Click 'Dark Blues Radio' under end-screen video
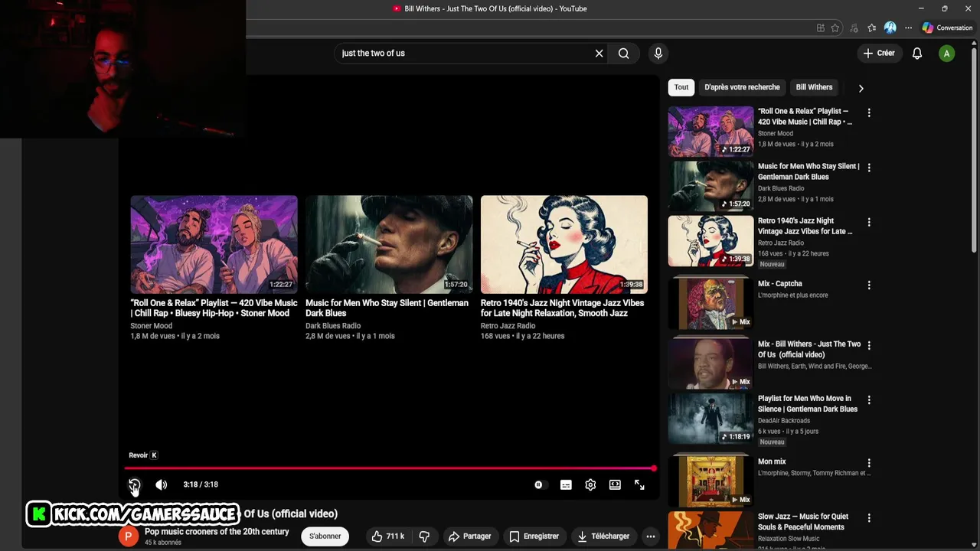The height and width of the screenshot is (551, 980). tap(333, 326)
